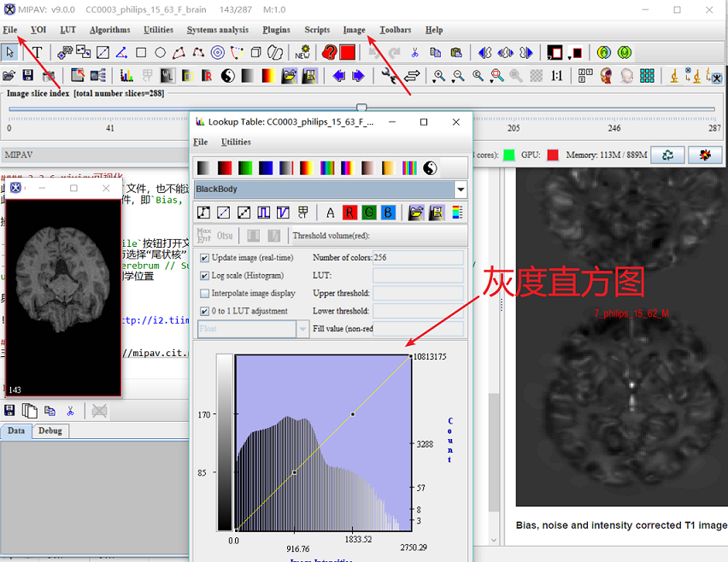
Task: Select the blue LUT gradient swatch
Action: [x=266, y=168]
